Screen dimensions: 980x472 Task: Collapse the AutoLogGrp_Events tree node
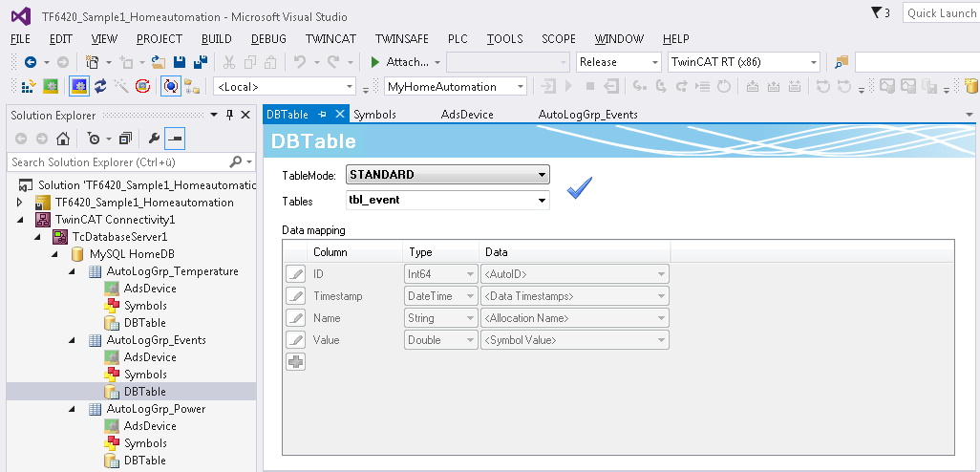72,340
